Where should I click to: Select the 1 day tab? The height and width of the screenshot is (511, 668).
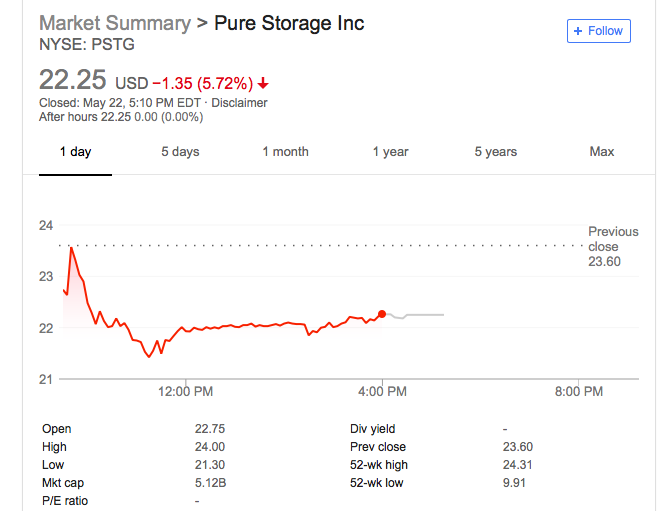(x=75, y=152)
